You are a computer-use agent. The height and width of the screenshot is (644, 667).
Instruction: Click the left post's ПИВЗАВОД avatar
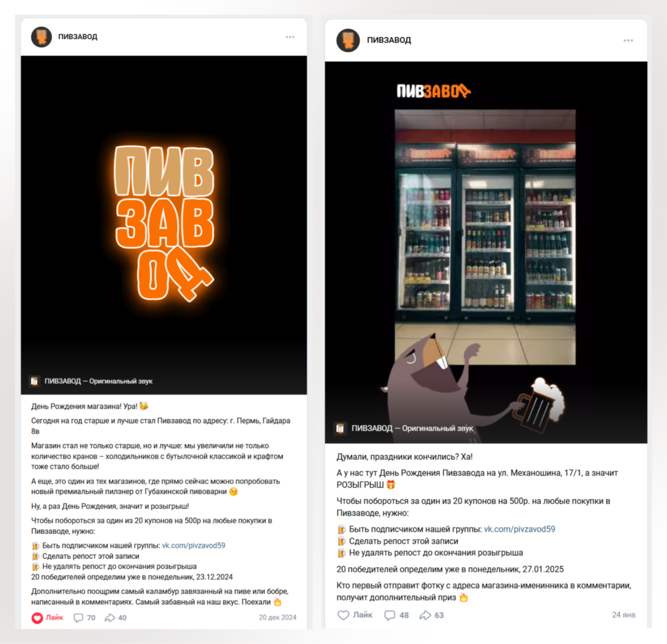[x=41, y=37]
